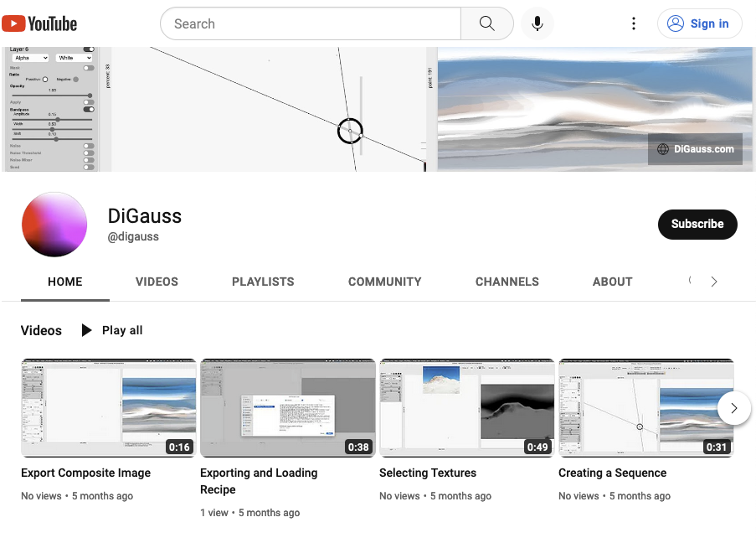The height and width of the screenshot is (543, 756).
Task: Click the search magnifier button
Action: point(487,23)
